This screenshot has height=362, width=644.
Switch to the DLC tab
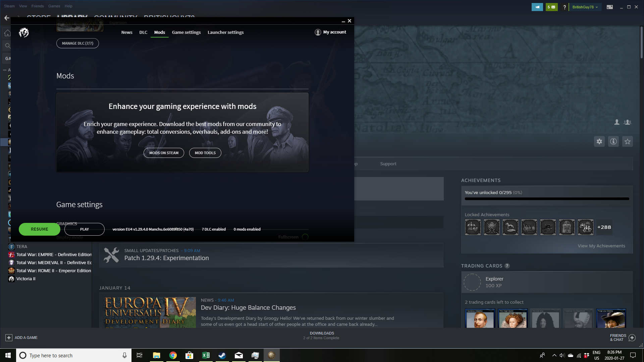click(143, 32)
